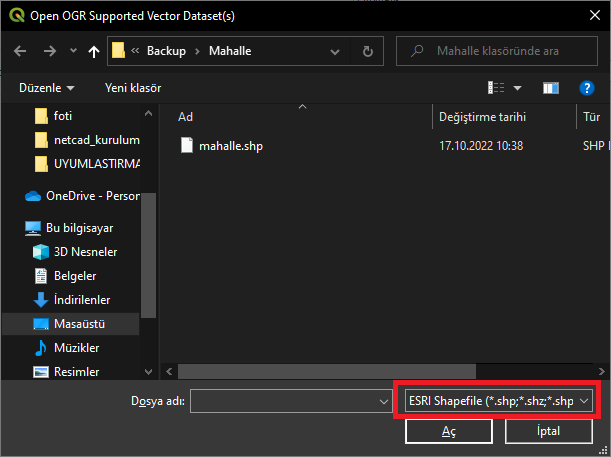This screenshot has height=457, width=611.
Task: Go back using the left arrow
Action: tap(20, 51)
